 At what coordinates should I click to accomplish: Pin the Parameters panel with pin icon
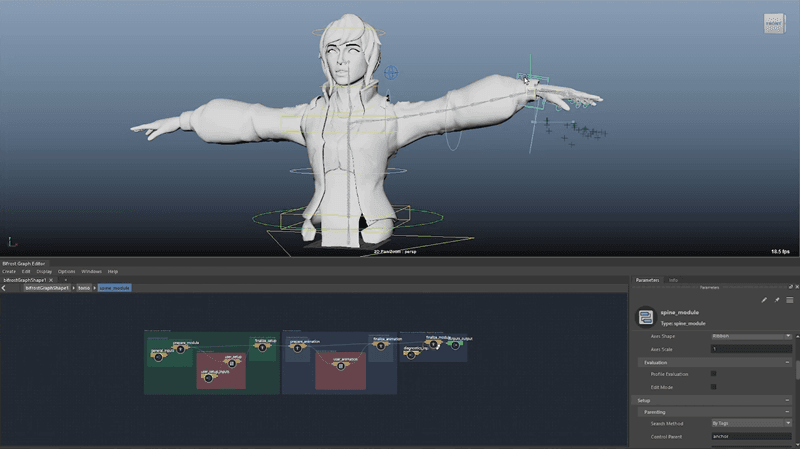click(776, 299)
